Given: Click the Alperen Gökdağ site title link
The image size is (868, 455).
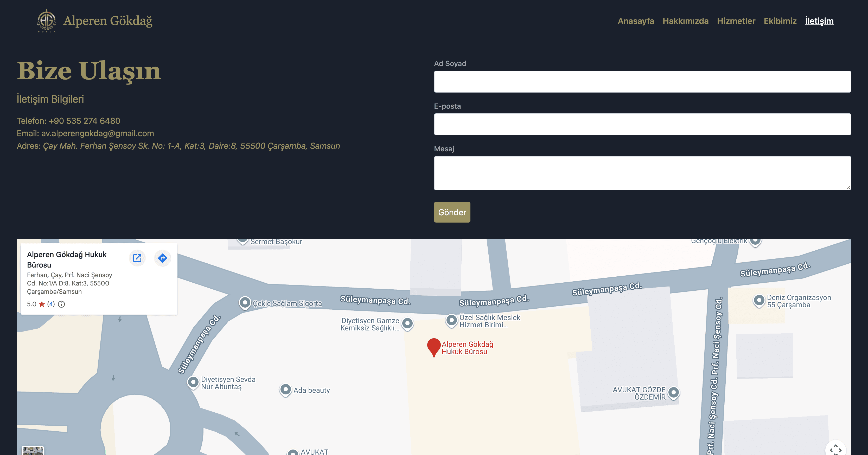Looking at the screenshot, I should [x=108, y=21].
